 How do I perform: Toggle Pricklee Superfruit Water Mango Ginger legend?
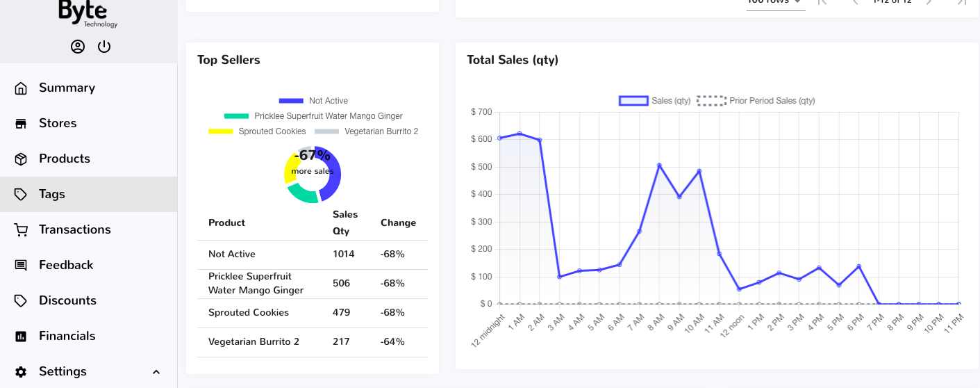(x=313, y=116)
